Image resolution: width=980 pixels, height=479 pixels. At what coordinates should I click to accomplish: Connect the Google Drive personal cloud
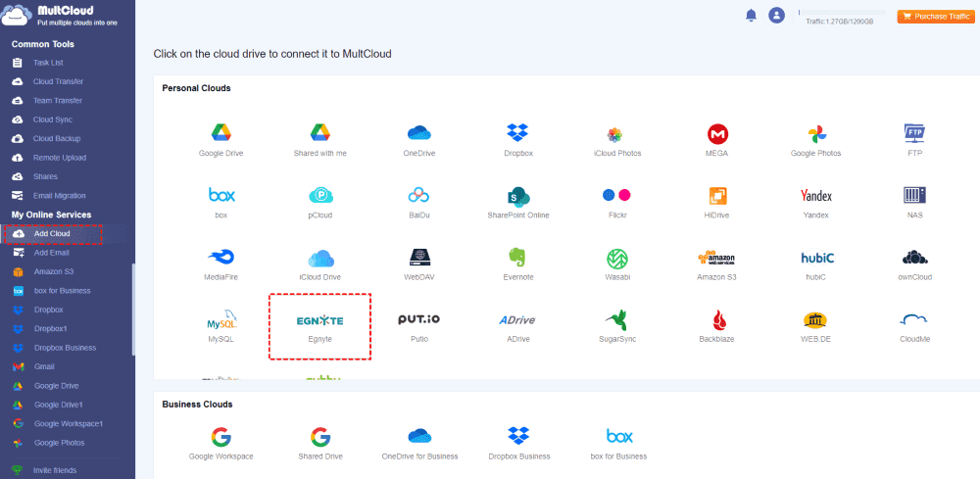pos(220,140)
